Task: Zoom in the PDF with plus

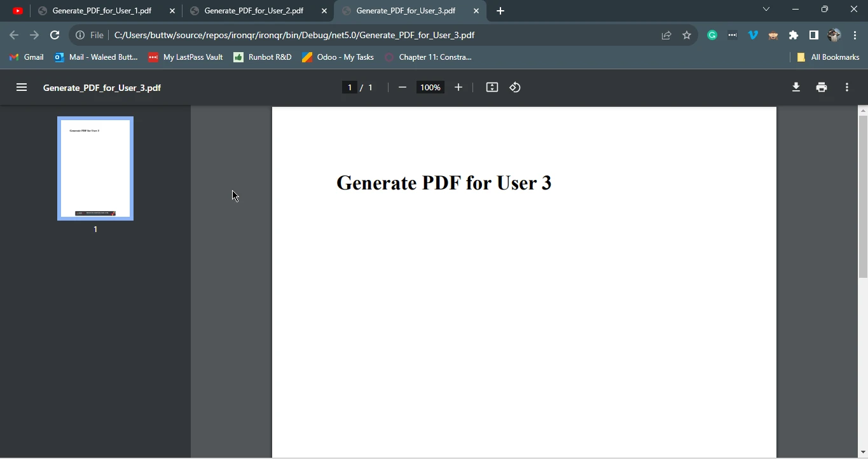Action: pyautogui.click(x=458, y=88)
